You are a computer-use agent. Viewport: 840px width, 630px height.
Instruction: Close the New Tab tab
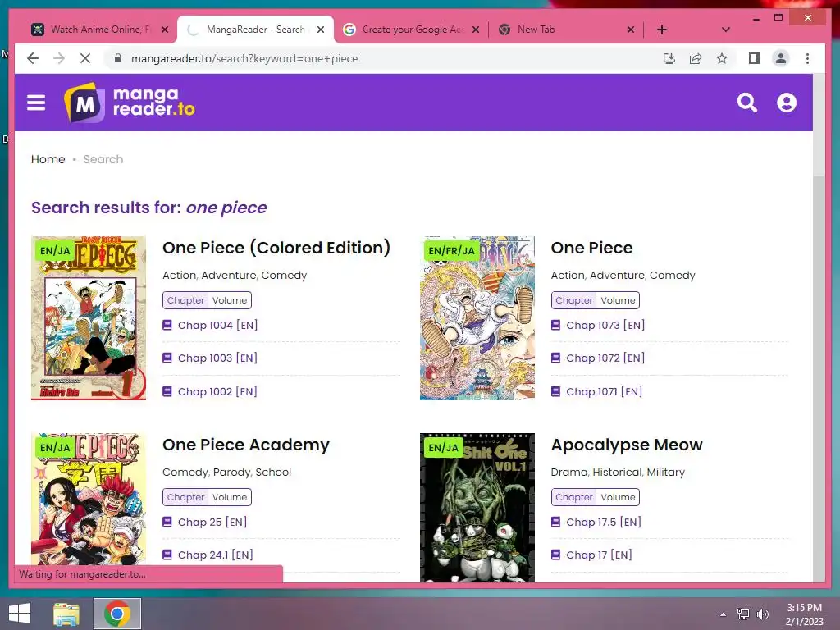tap(631, 30)
